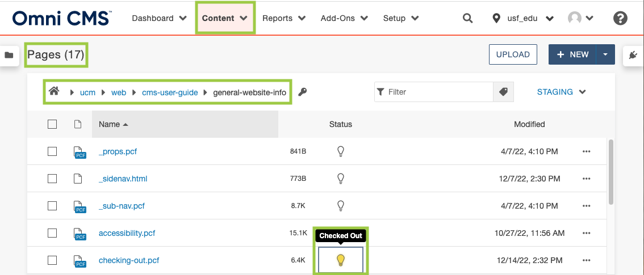Viewport: 644px width, 275px height.
Task: Open the Content menu
Action: coord(225,18)
